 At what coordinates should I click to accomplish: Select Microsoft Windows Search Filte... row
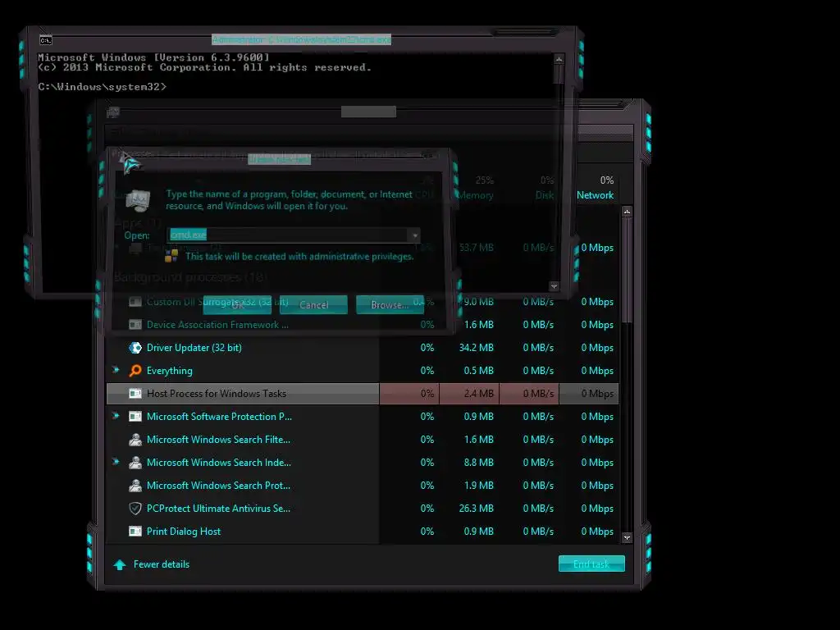pos(363,440)
